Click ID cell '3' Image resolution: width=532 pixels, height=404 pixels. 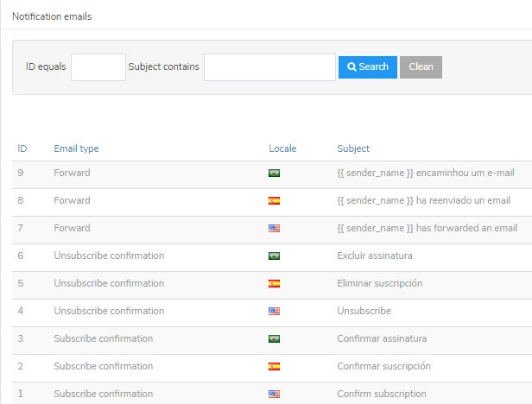point(21,338)
